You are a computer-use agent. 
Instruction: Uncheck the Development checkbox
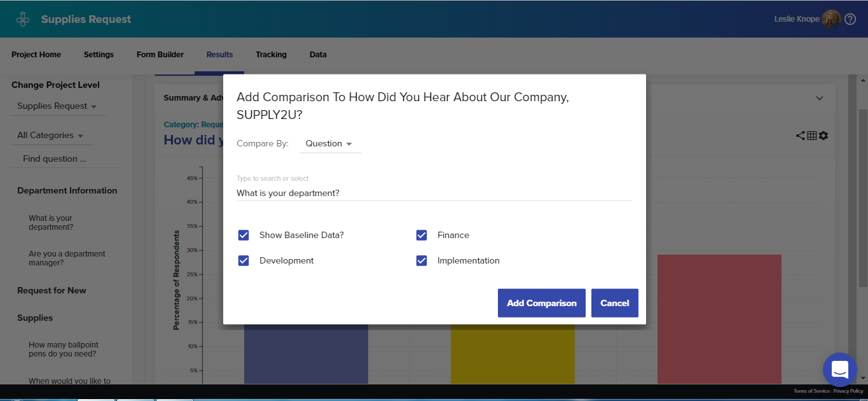pyautogui.click(x=244, y=261)
